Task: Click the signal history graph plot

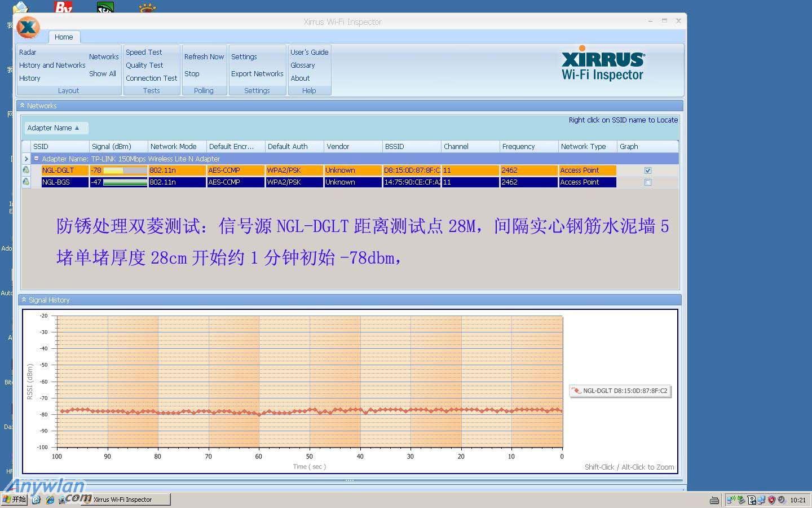Action: point(309,382)
